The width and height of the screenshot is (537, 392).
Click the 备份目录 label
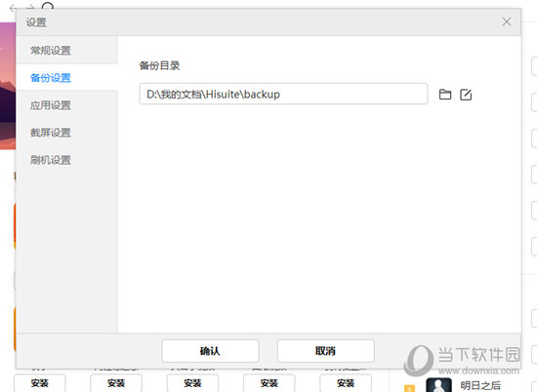click(x=159, y=65)
